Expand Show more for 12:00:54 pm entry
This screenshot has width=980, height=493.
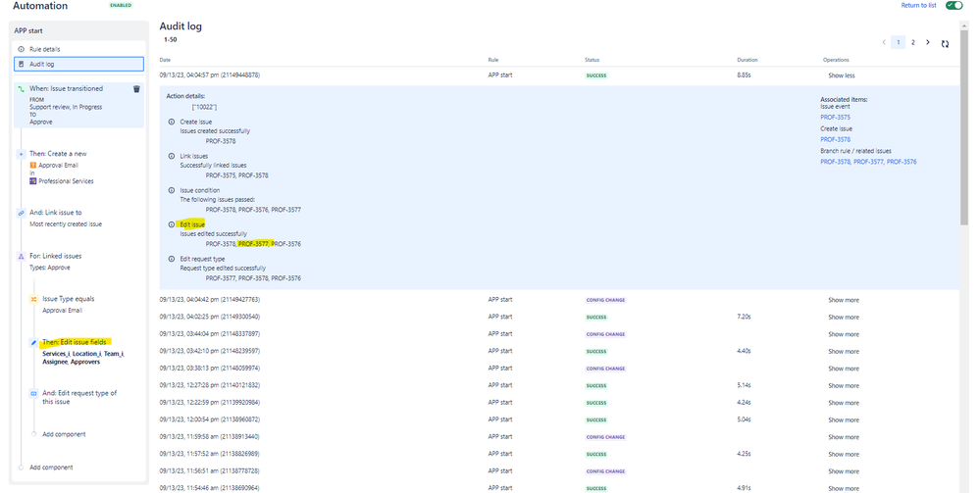coord(844,419)
